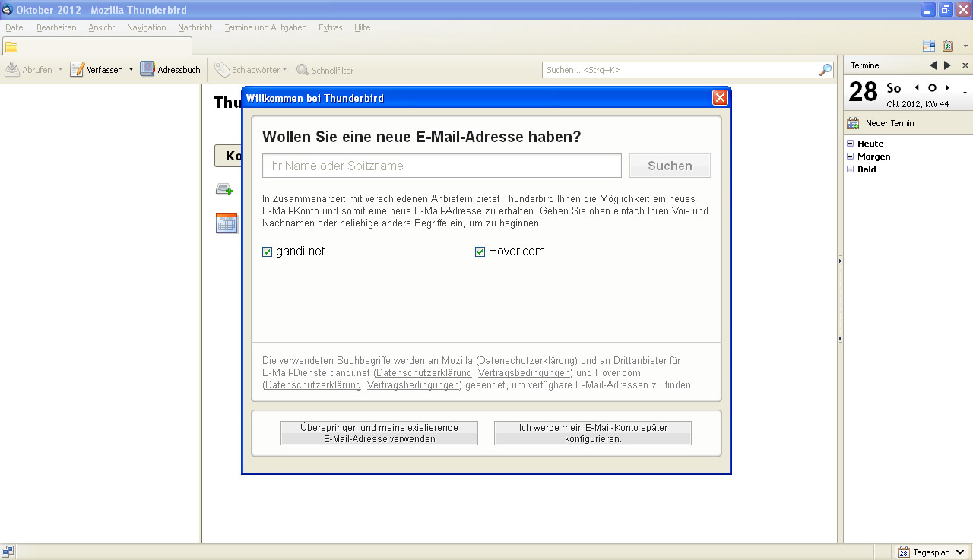The height and width of the screenshot is (560, 973).
Task: Focus the name or nickname input field
Action: (442, 166)
